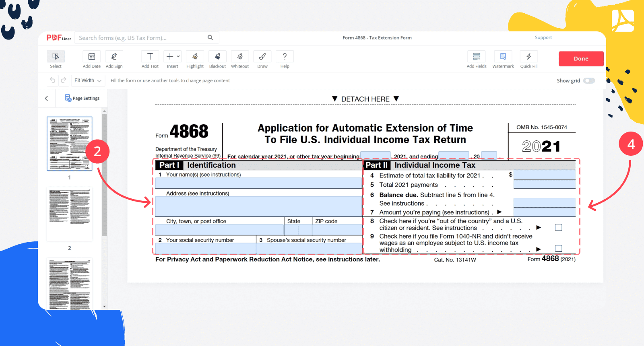Click the Quick Fill lightning icon
644x346 pixels.
tap(528, 57)
